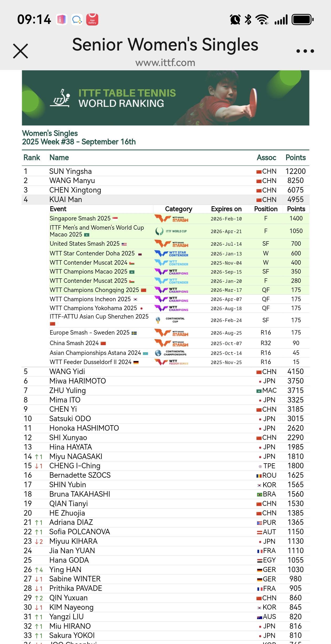The width and height of the screenshot is (331, 644).
Task: Click the WTT Contender logo for Muscat 2025
Action: pos(171,281)
